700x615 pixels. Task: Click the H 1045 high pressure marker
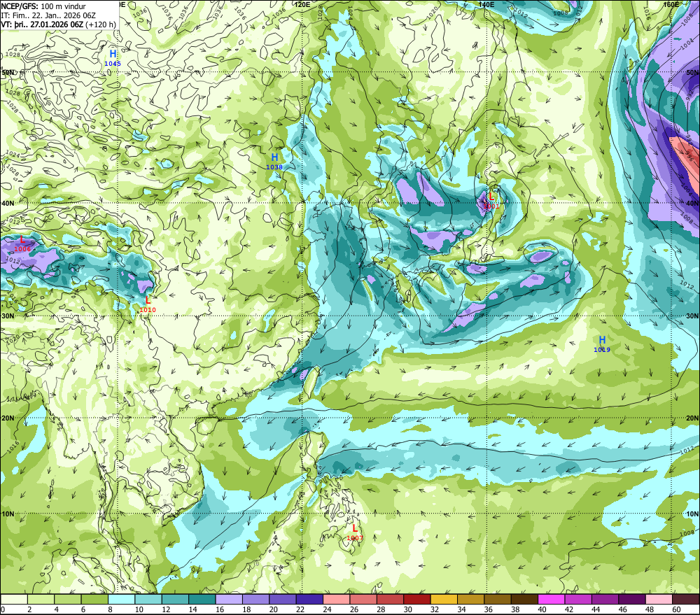click(x=113, y=58)
